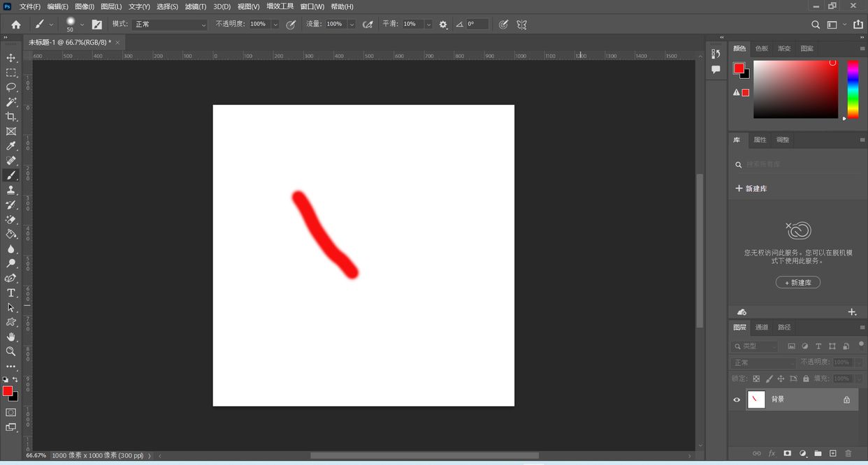This screenshot has width=868, height=465.
Task: Open the 模式 blend mode dropdown
Action: click(170, 24)
